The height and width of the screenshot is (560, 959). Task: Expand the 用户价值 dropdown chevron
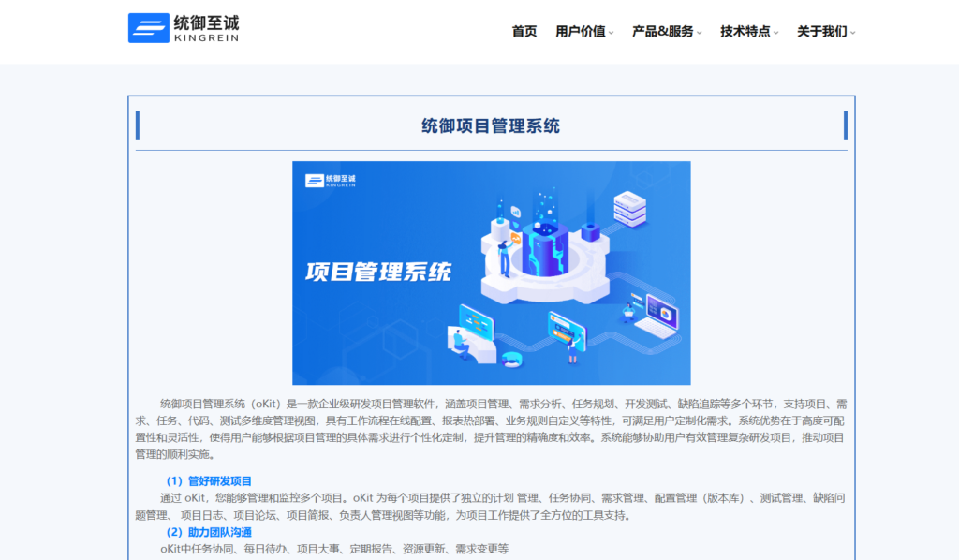612,31
